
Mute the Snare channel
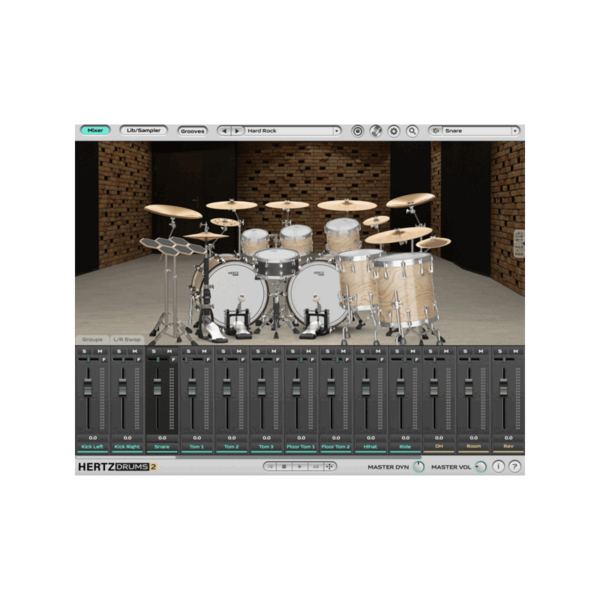(170, 351)
